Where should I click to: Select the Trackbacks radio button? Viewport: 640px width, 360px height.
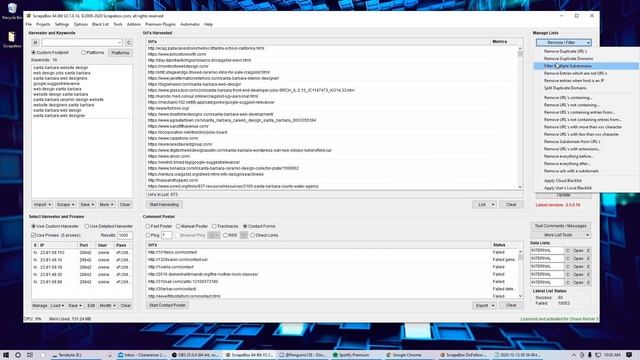pos(214,226)
